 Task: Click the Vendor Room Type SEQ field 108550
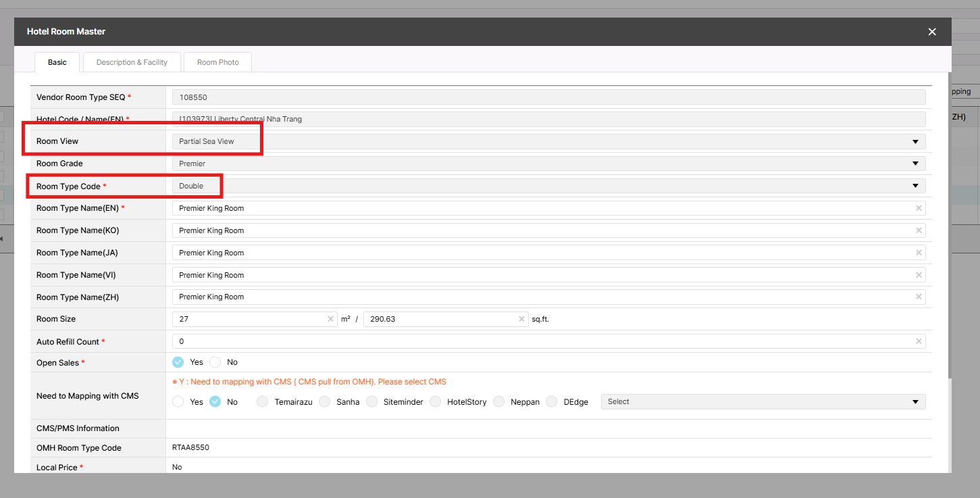point(548,97)
